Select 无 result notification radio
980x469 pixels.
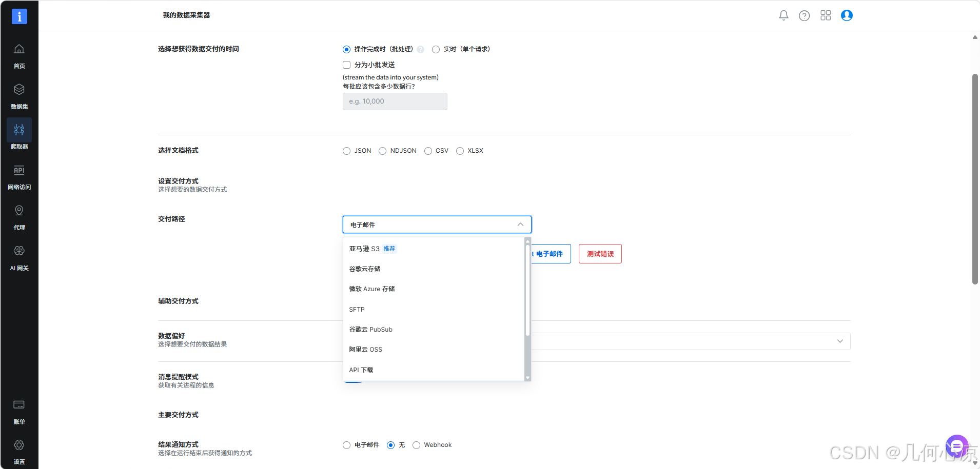pos(390,445)
